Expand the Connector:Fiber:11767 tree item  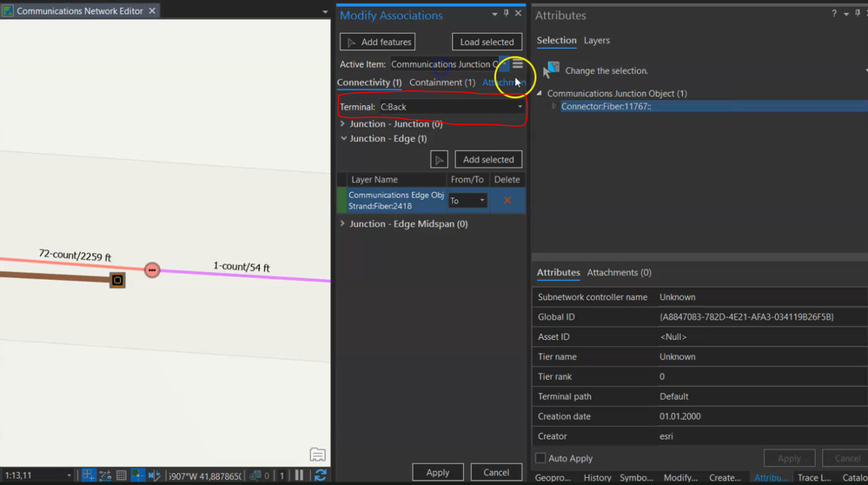[x=553, y=106]
